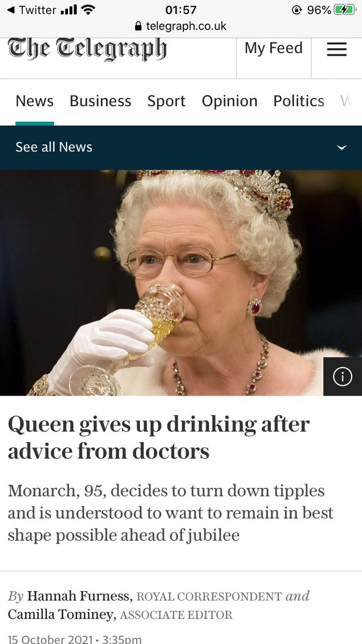Open author Camilla Tominey link
Viewport: 362px width, 644px height.
pyautogui.click(x=61, y=615)
